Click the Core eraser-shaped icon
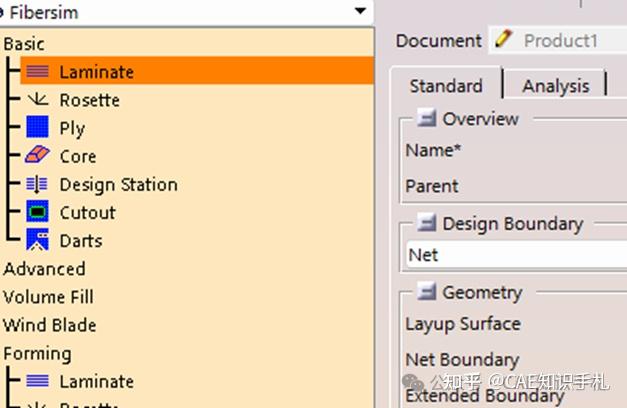The image size is (627, 408). [37, 156]
